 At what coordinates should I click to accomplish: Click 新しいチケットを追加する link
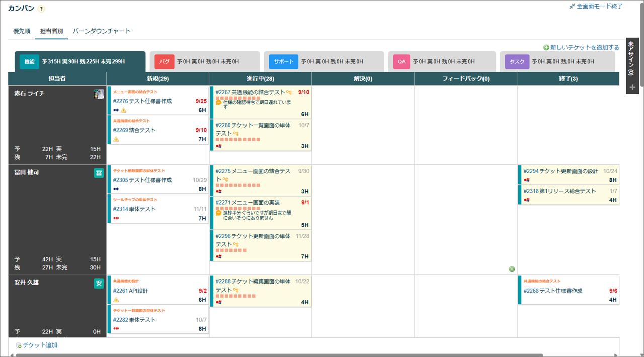[584, 48]
